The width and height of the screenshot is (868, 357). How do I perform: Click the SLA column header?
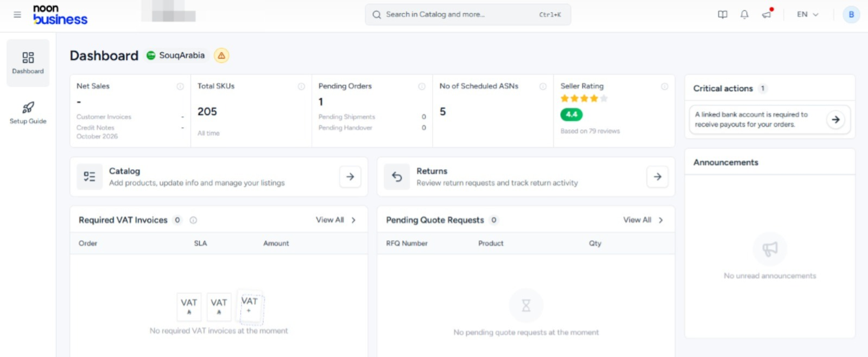point(200,243)
